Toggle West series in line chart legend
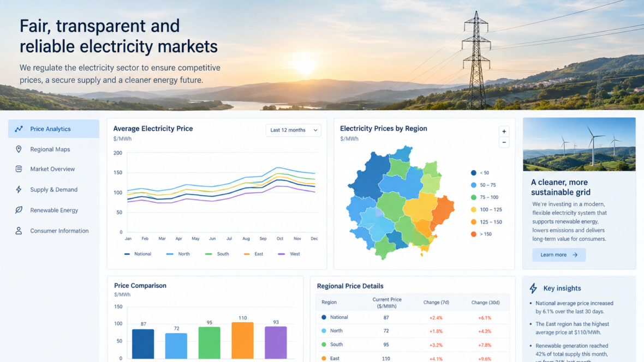The width and height of the screenshot is (644, 362). (289, 254)
